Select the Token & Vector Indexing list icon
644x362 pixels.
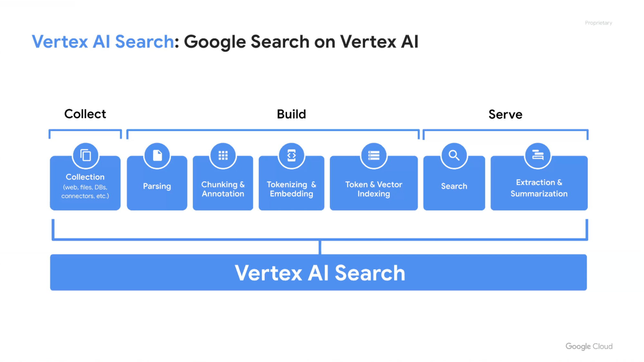point(373,155)
